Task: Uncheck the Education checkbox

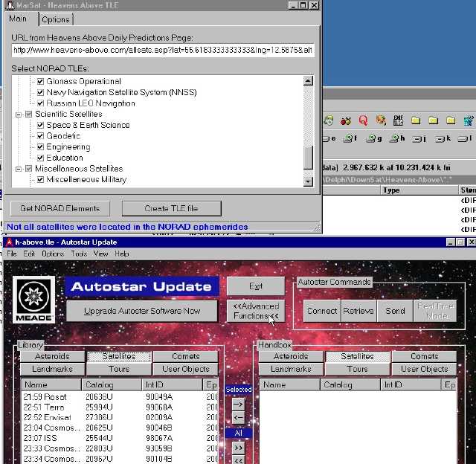Action: pos(40,158)
